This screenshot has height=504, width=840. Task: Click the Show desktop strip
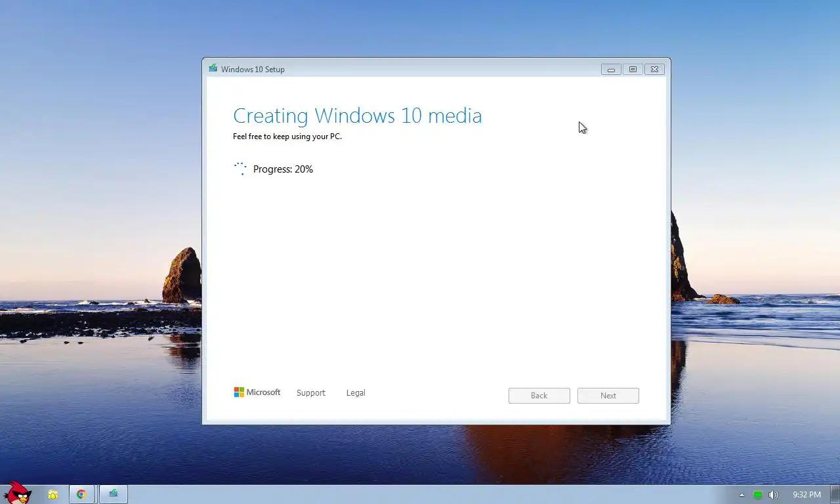tap(835, 494)
